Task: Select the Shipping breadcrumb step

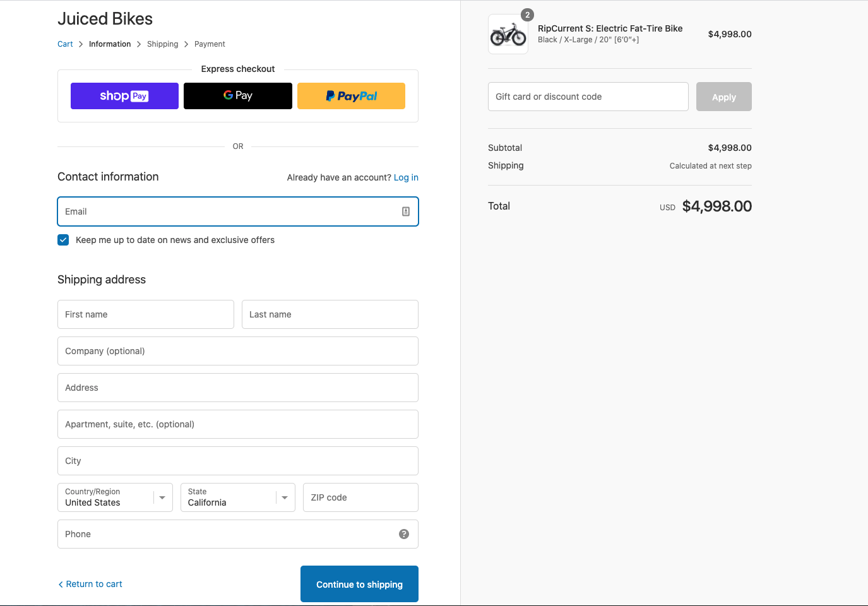Action: pyautogui.click(x=163, y=44)
